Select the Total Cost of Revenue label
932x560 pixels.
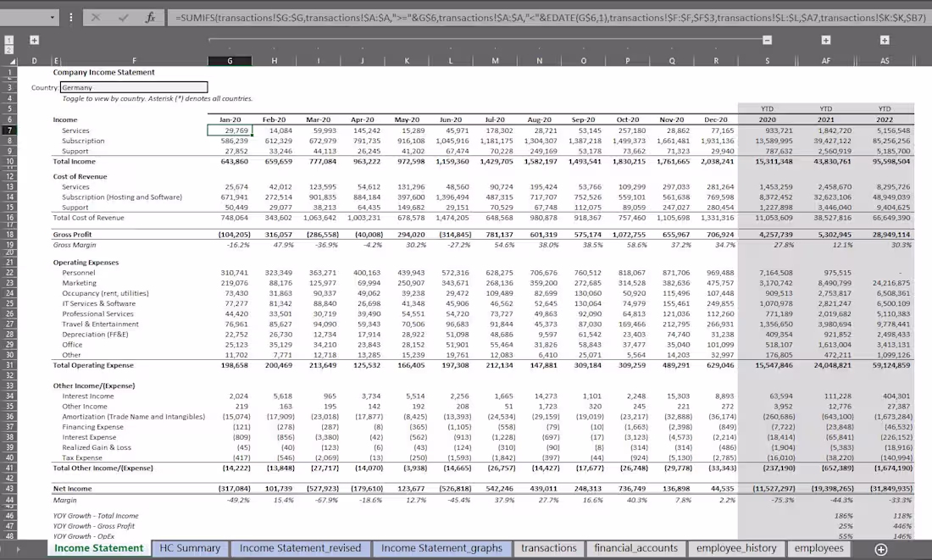(x=89, y=218)
